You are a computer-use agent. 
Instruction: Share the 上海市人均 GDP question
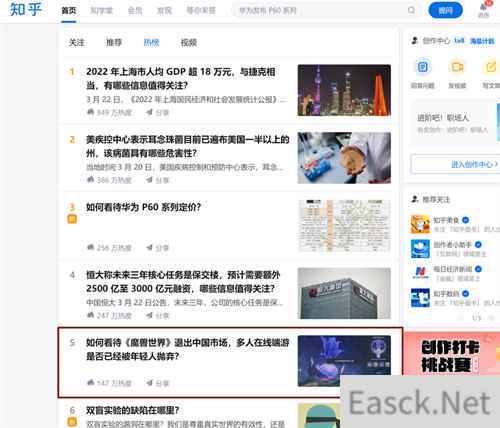pos(158,113)
